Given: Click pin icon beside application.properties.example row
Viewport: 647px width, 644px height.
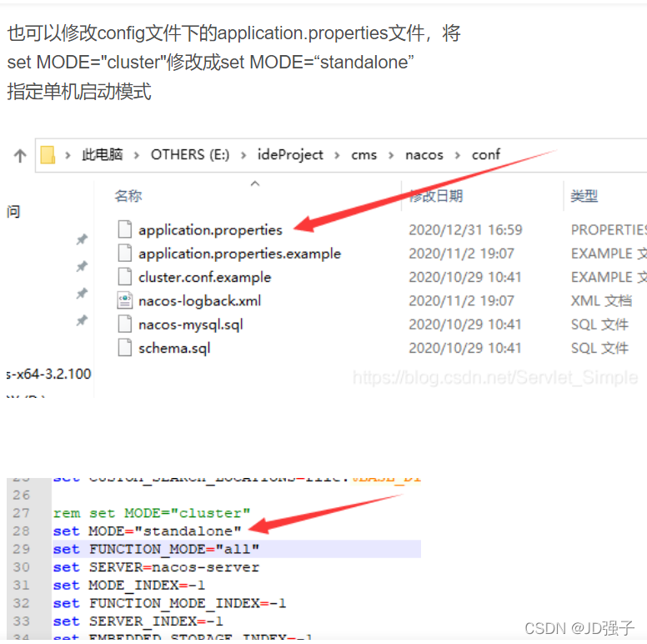Looking at the screenshot, I should tap(82, 266).
